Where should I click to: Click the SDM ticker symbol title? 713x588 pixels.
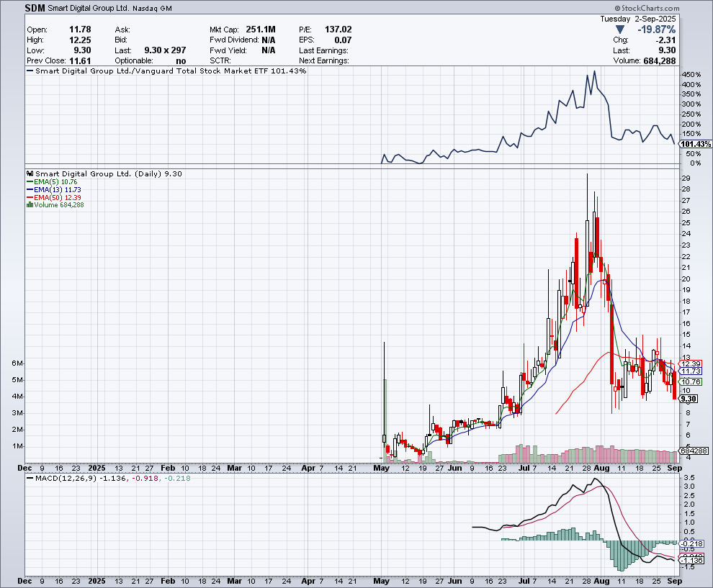35,8
